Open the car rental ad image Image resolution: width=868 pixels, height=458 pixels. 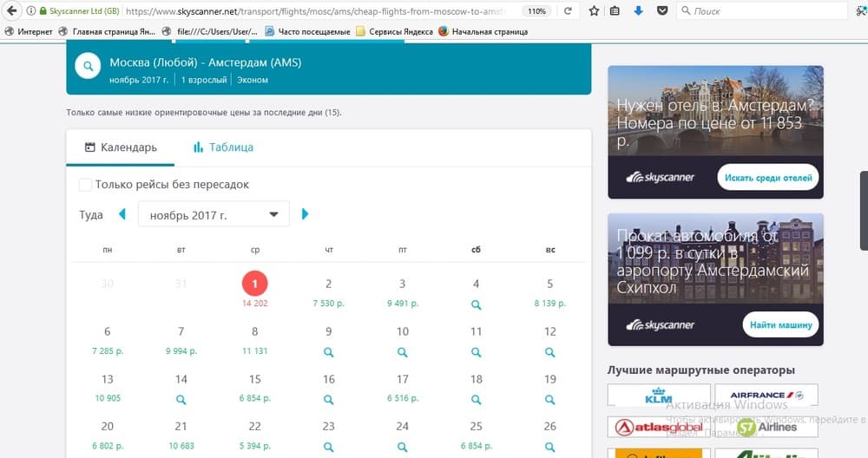(715, 258)
